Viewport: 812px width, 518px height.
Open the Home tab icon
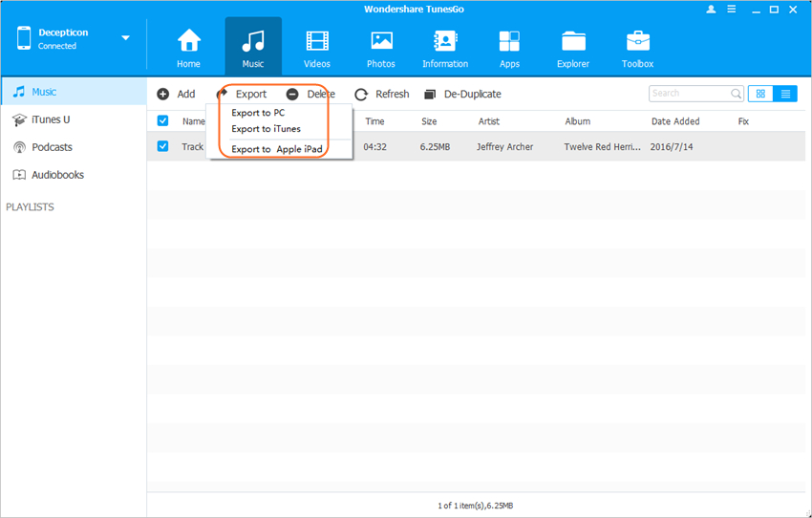point(188,41)
